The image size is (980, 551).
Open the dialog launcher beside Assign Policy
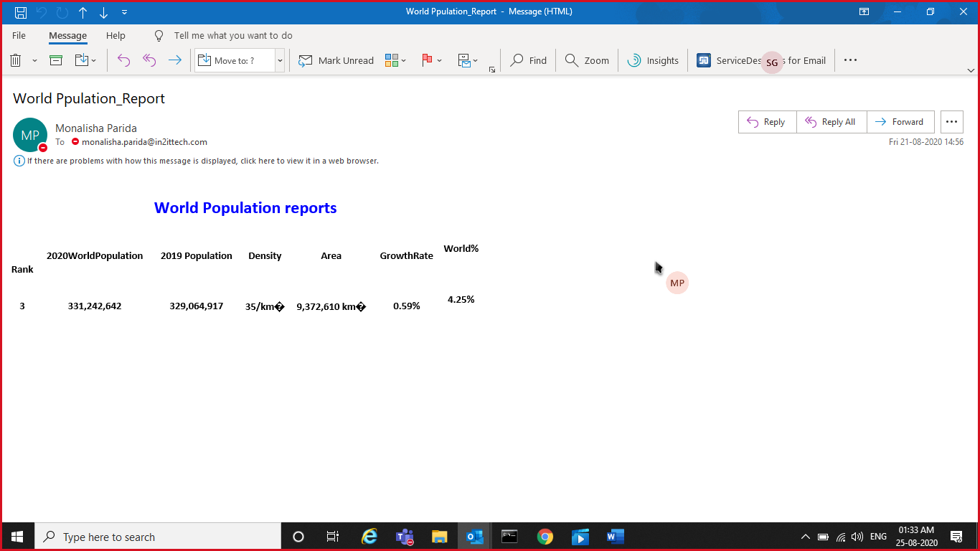point(492,69)
